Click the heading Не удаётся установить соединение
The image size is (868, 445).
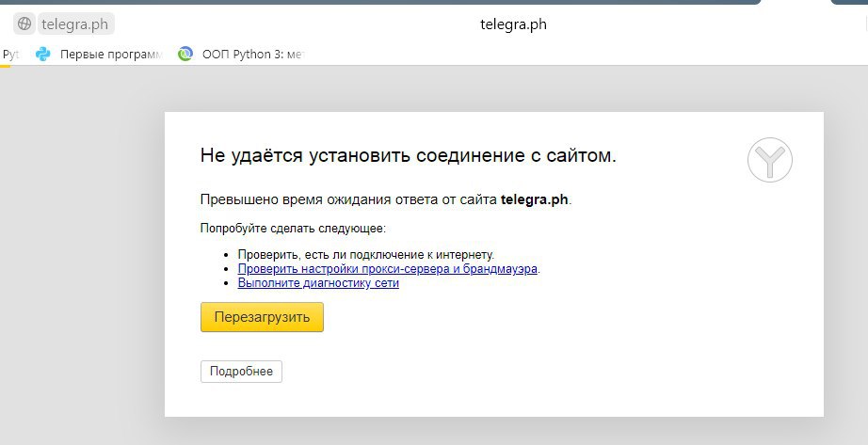(408, 155)
